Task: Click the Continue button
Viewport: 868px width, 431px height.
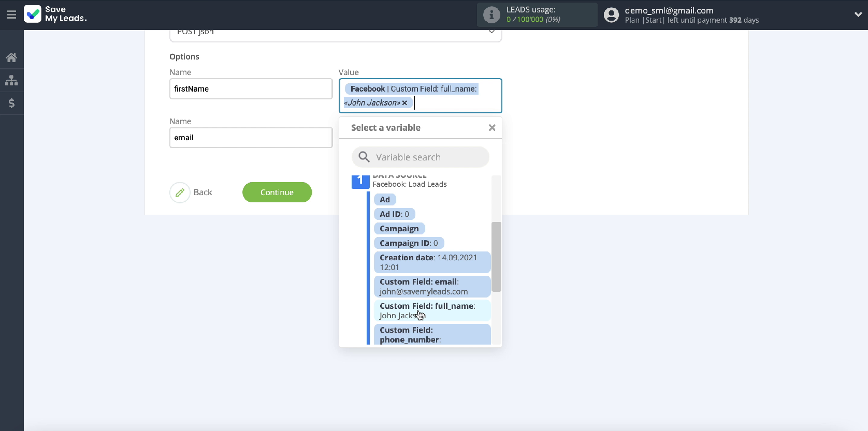Action: (x=277, y=192)
